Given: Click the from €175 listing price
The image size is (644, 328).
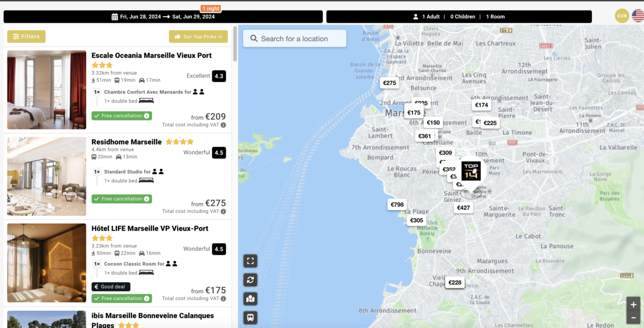Looking at the screenshot, I should click(x=209, y=290).
